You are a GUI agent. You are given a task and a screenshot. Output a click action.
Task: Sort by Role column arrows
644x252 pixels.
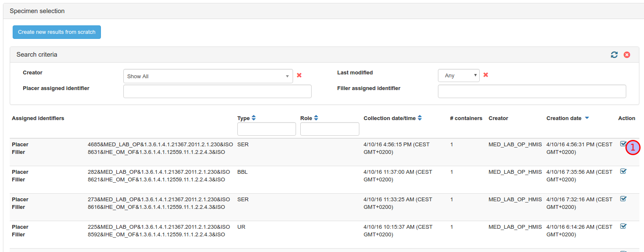coord(316,118)
